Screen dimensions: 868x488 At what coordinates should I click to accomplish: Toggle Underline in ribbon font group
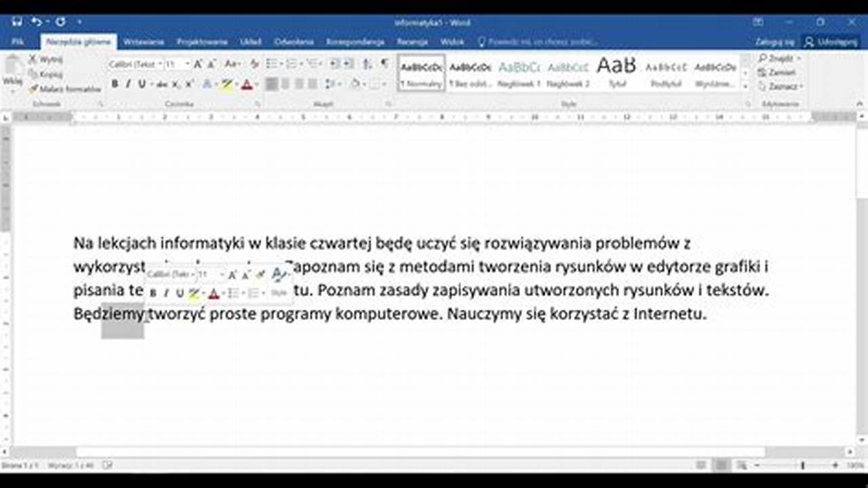142,84
